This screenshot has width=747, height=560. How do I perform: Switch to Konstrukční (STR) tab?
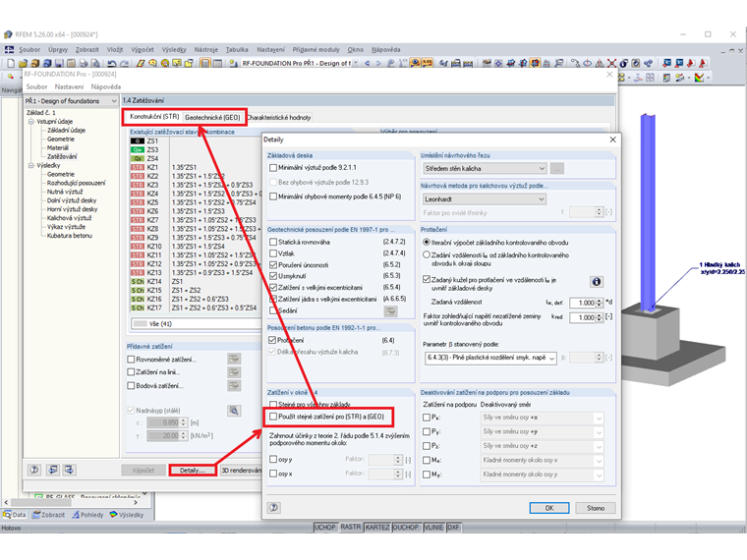point(154,117)
